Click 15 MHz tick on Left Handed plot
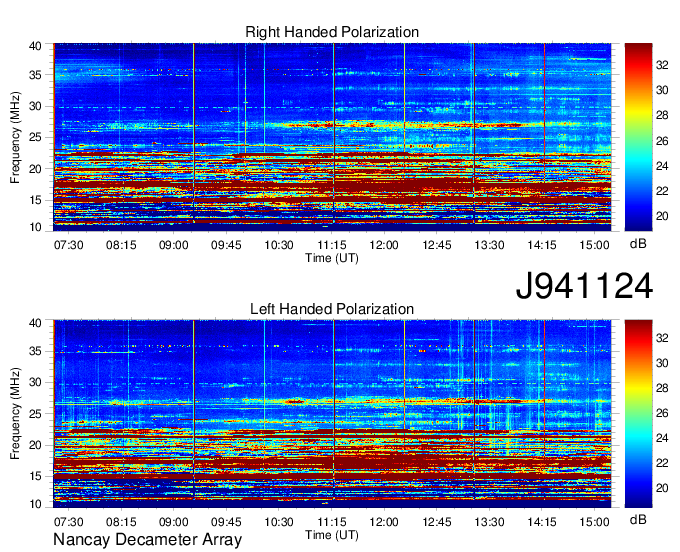Image resolution: width=680 pixels, height=552 pixels. click(35, 477)
